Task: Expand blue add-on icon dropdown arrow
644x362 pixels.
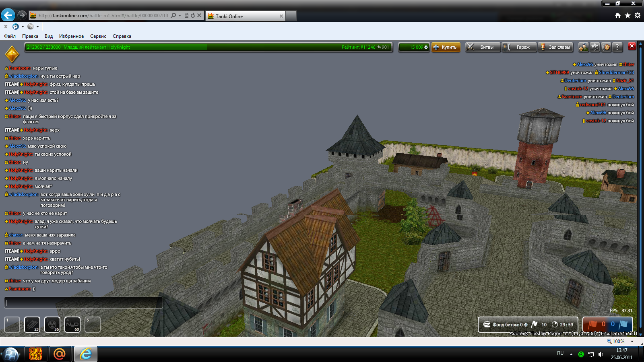Action: pyautogui.click(x=23, y=27)
